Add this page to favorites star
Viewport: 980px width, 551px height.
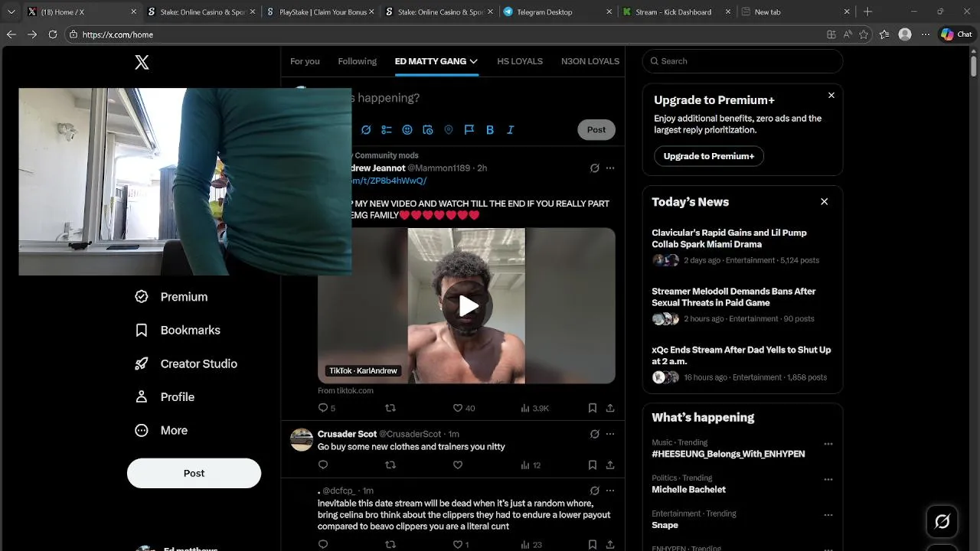pos(864,34)
